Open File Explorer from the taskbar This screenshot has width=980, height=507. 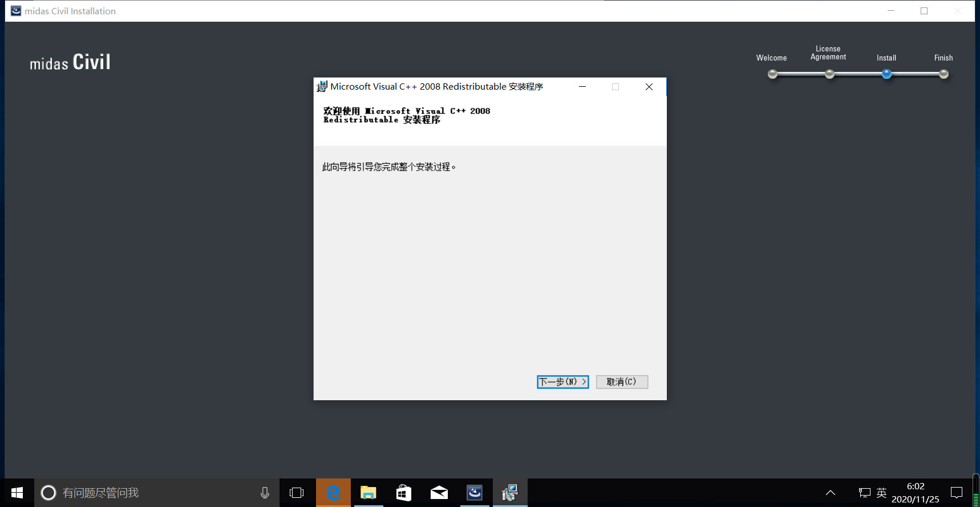(368, 493)
